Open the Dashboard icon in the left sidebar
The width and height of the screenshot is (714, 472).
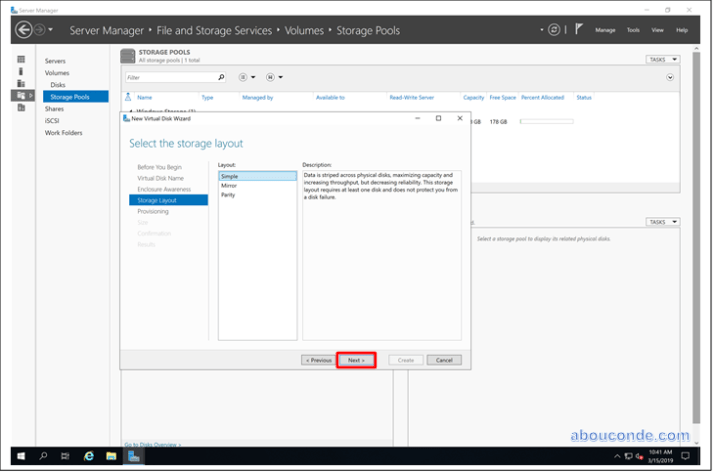pyautogui.click(x=21, y=60)
